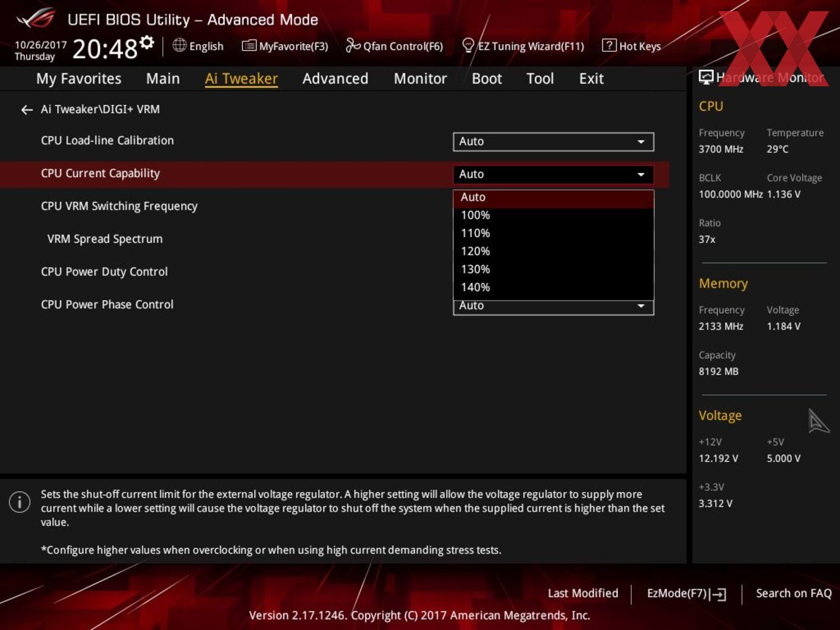Click the Qfan Control fan icon
Screen dimensions: 840x630
353,45
